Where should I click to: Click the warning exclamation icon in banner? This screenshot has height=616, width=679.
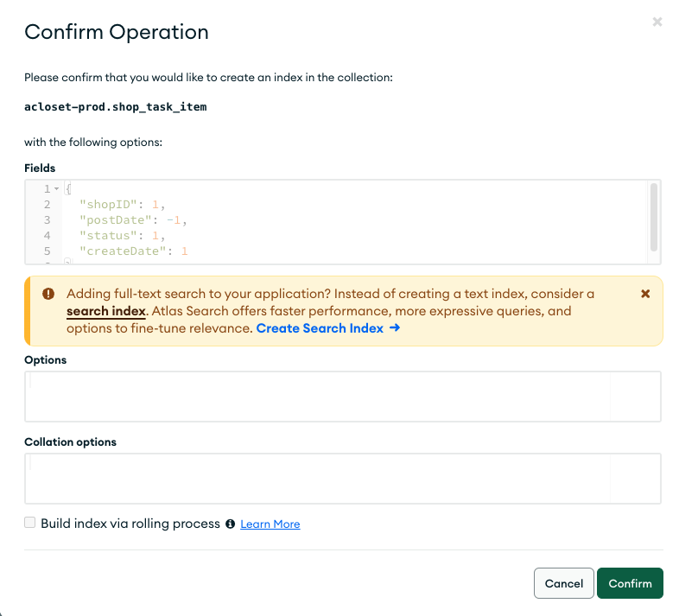(48, 294)
